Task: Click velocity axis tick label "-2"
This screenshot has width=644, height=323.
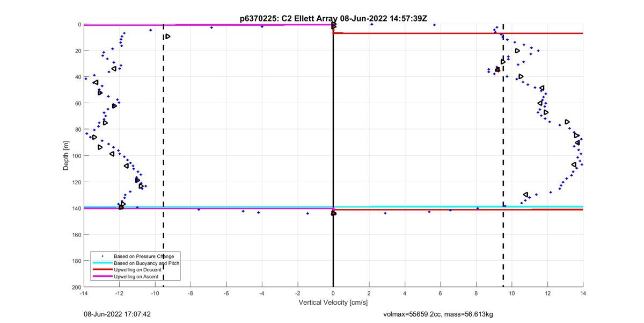Action: click(298, 293)
